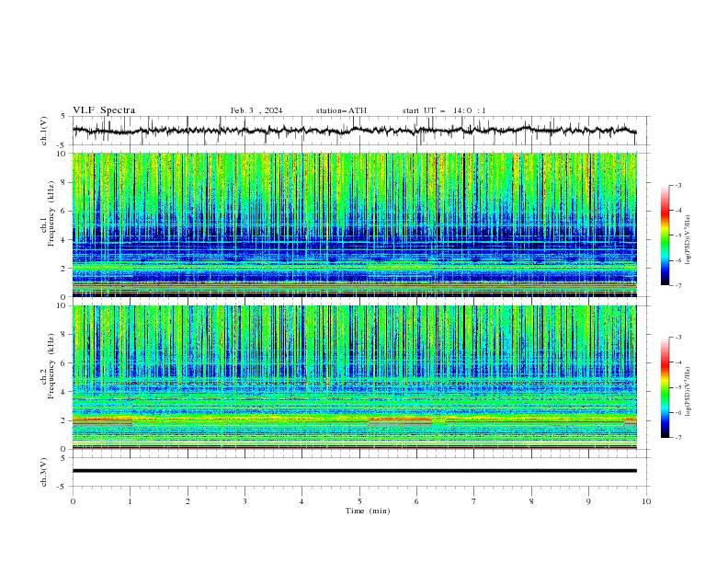728x563 pixels.
Task: Click the "5" tick on ch.1(V) axis
Action: tap(63, 117)
